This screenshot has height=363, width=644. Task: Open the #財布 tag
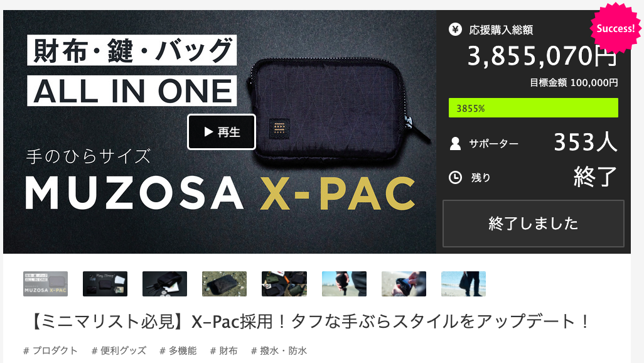click(224, 350)
